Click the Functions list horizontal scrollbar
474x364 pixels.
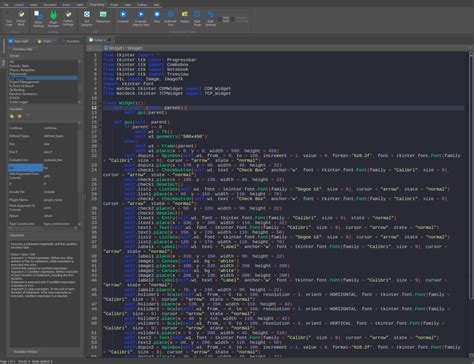point(43,228)
